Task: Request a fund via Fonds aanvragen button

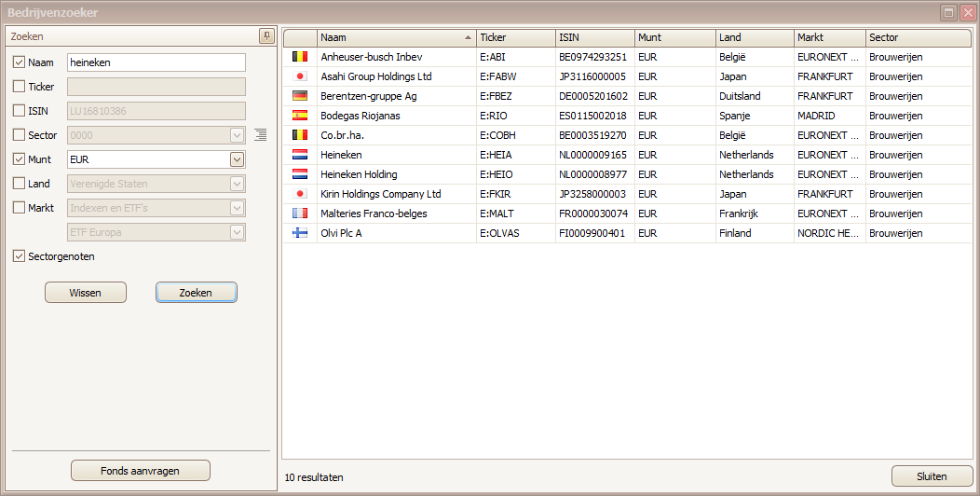Action: (141, 471)
